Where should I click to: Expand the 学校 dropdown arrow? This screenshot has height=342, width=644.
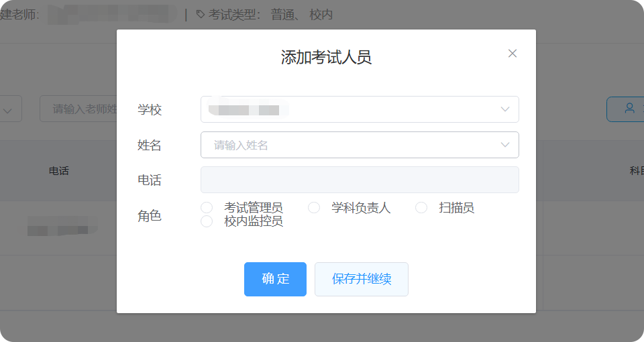(x=505, y=109)
